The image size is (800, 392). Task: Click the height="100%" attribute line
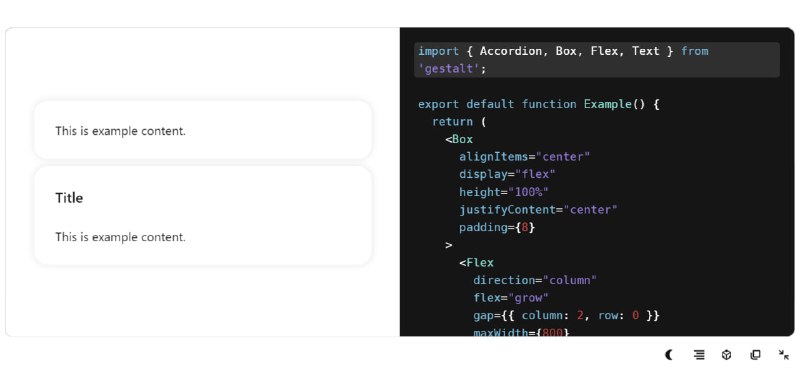504,192
